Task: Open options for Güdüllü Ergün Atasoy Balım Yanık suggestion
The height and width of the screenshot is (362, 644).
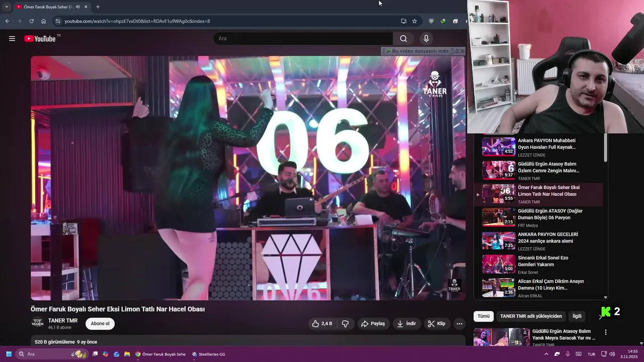Action: tap(606, 332)
